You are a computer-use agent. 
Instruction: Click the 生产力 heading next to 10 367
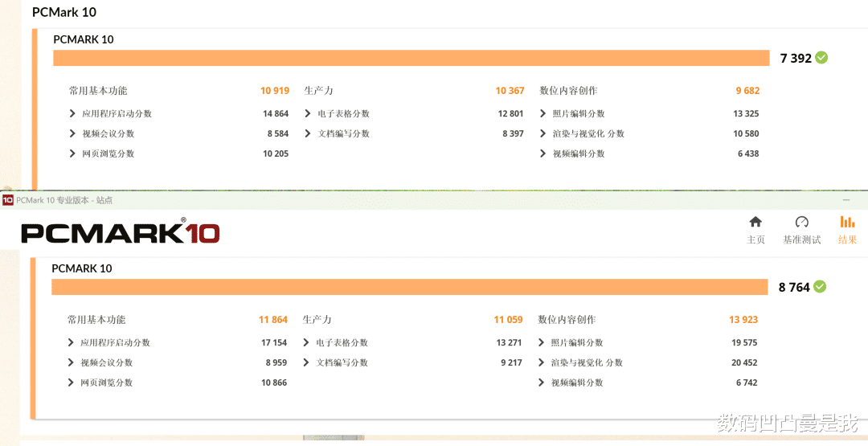click(319, 90)
